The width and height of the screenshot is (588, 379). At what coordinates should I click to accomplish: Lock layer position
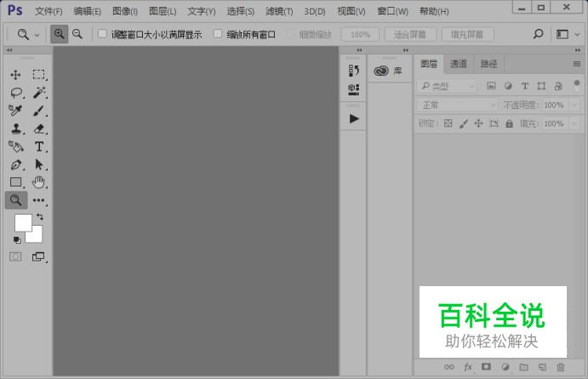coord(478,123)
